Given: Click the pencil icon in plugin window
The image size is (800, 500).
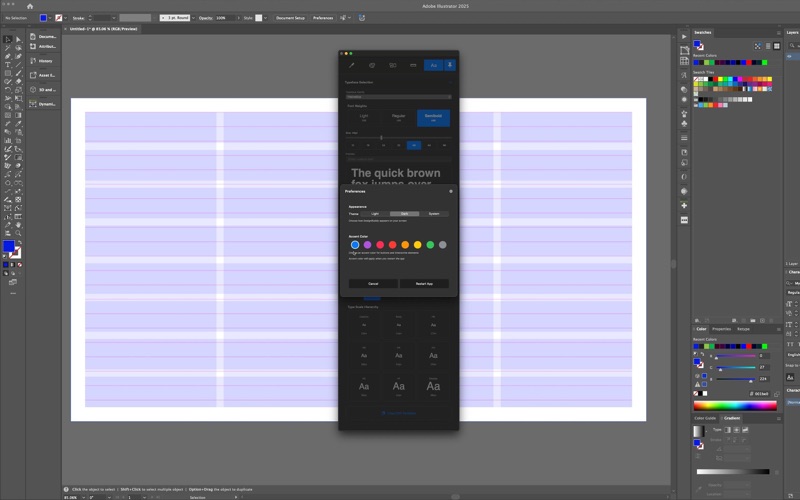Looking at the screenshot, I should pyautogui.click(x=352, y=65).
